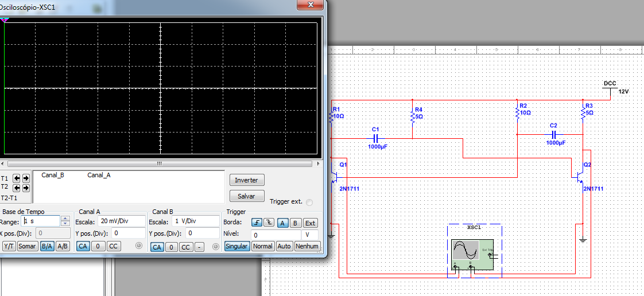644x296 pixels.
Task: Click the Inverter button
Action: coord(246,180)
